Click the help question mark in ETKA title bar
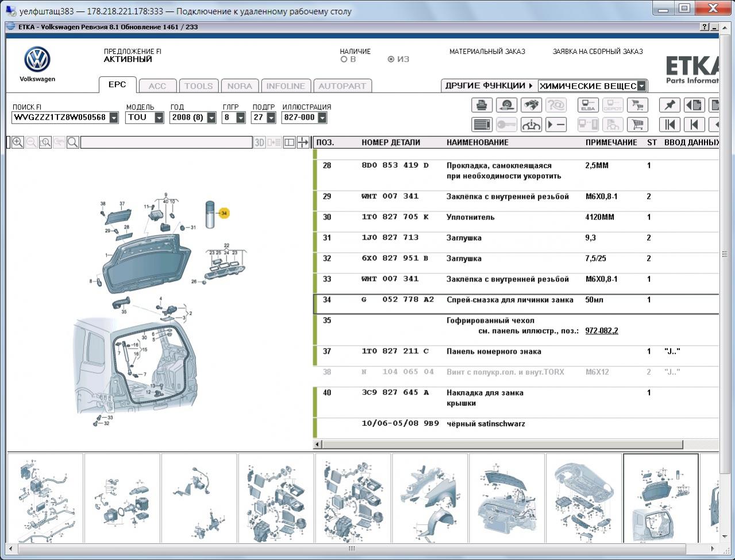The height and width of the screenshot is (560, 735). (x=705, y=27)
